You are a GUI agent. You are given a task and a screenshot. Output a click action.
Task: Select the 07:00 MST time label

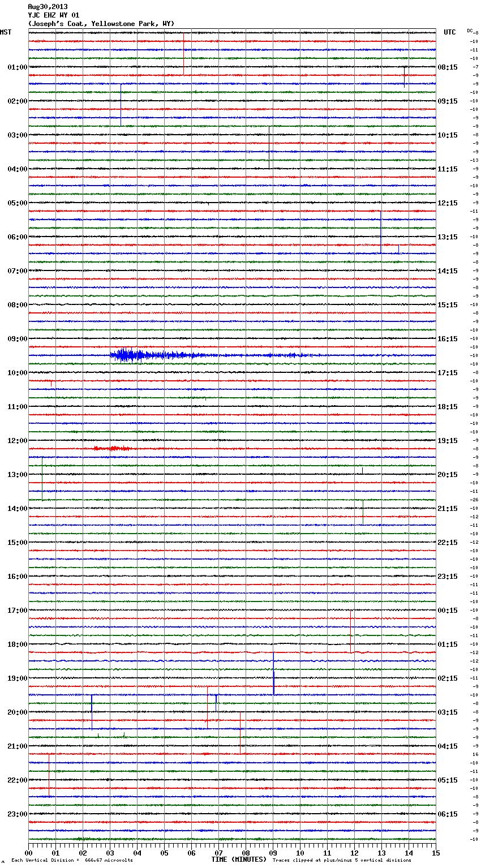click(18, 271)
